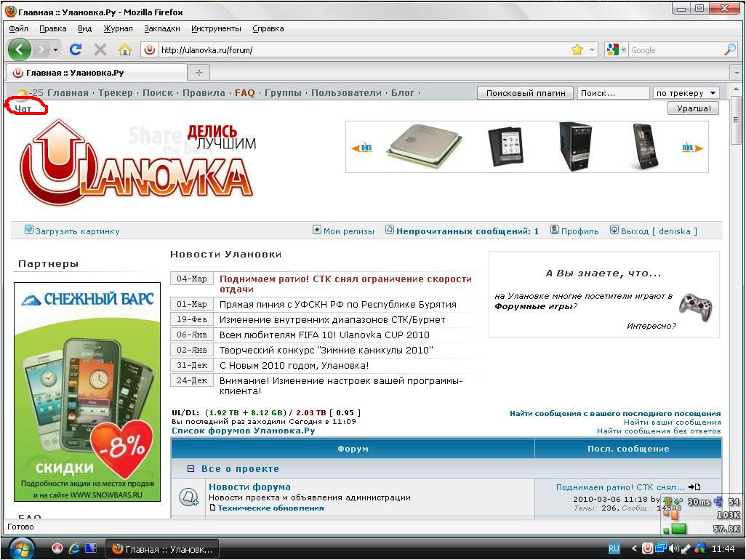Click the Форумные игры link
The width and height of the screenshot is (746, 560).
pyautogui.click(x=534, y=306)
